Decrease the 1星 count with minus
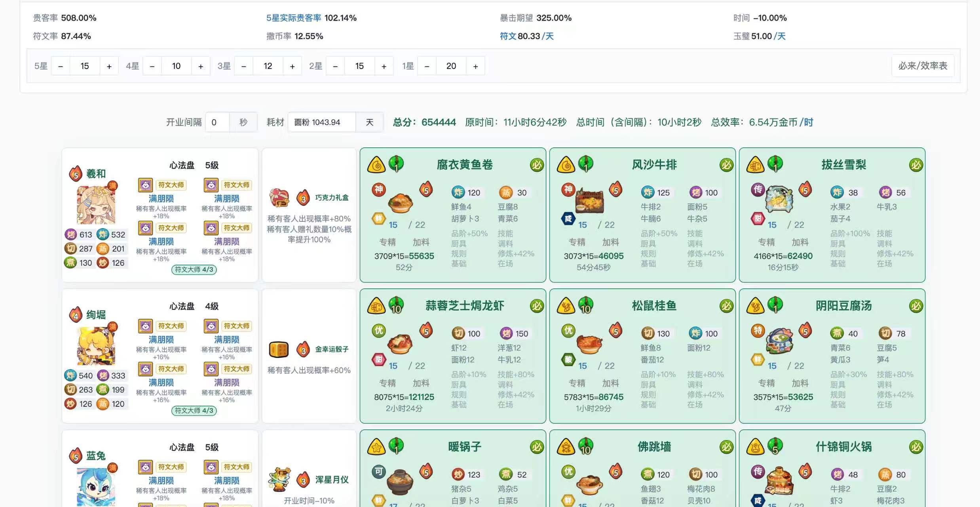The image size is (980, 507). pos(427,66)
